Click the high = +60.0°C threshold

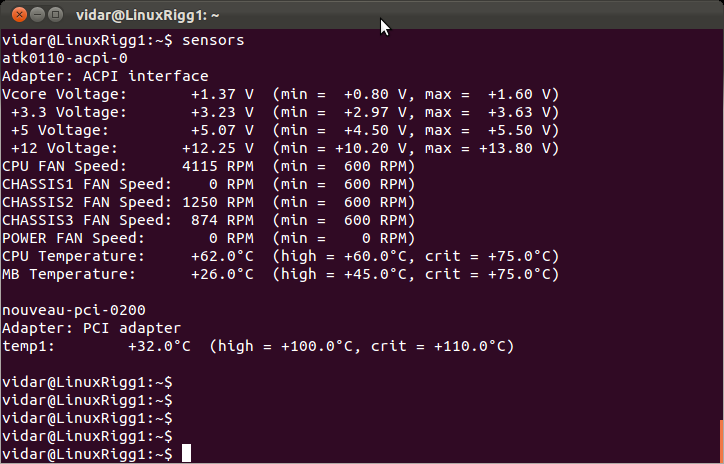344,256
